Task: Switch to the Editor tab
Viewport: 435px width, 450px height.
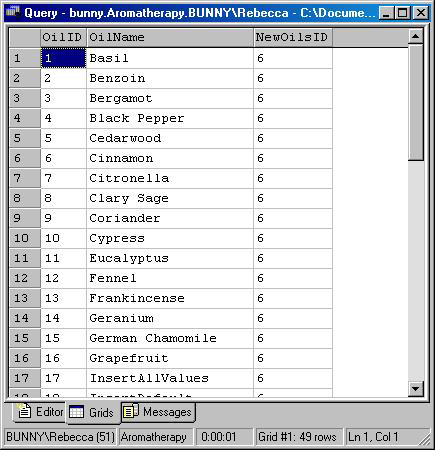Action: click(40, 411)
